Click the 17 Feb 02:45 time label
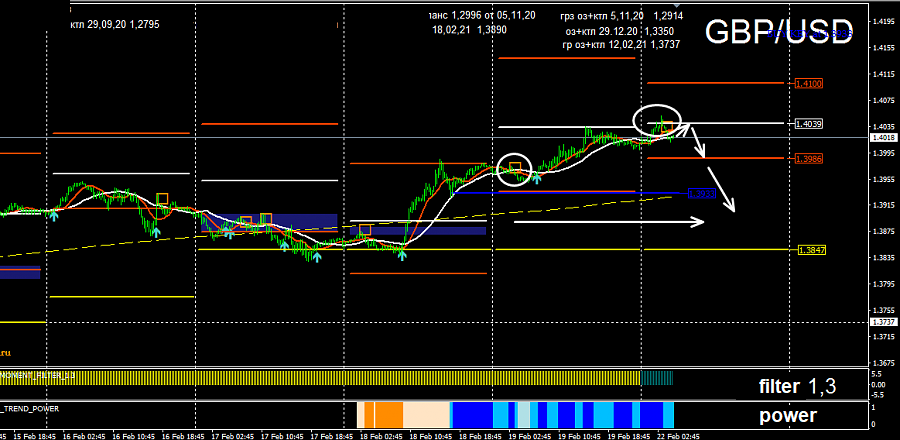 tap(232, 436)
